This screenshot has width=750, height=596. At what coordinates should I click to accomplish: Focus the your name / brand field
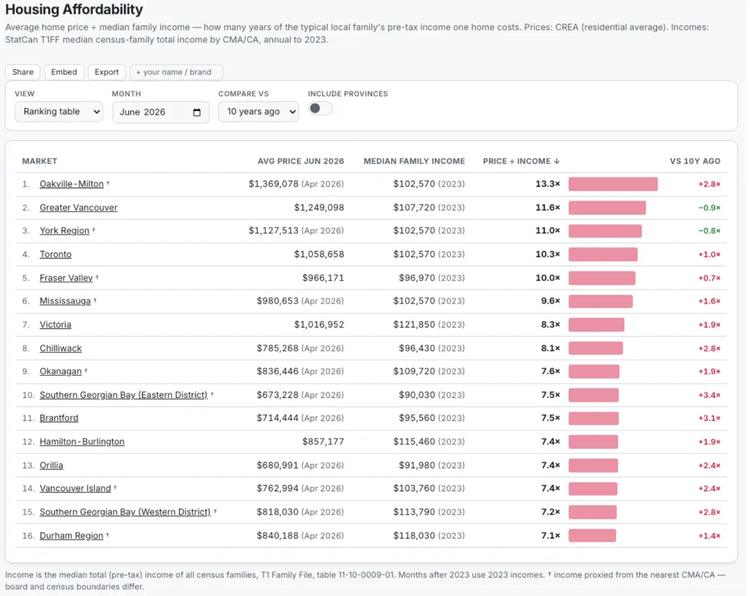point(176,72)
